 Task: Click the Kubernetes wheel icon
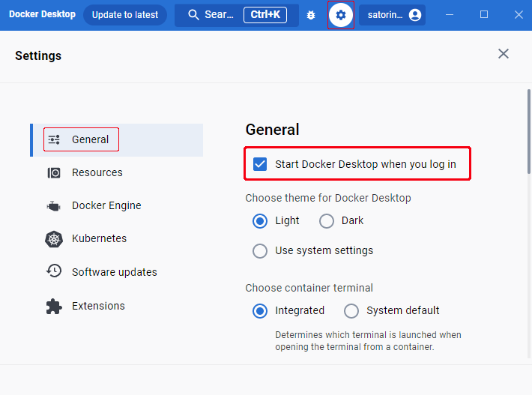pos(54,239)
